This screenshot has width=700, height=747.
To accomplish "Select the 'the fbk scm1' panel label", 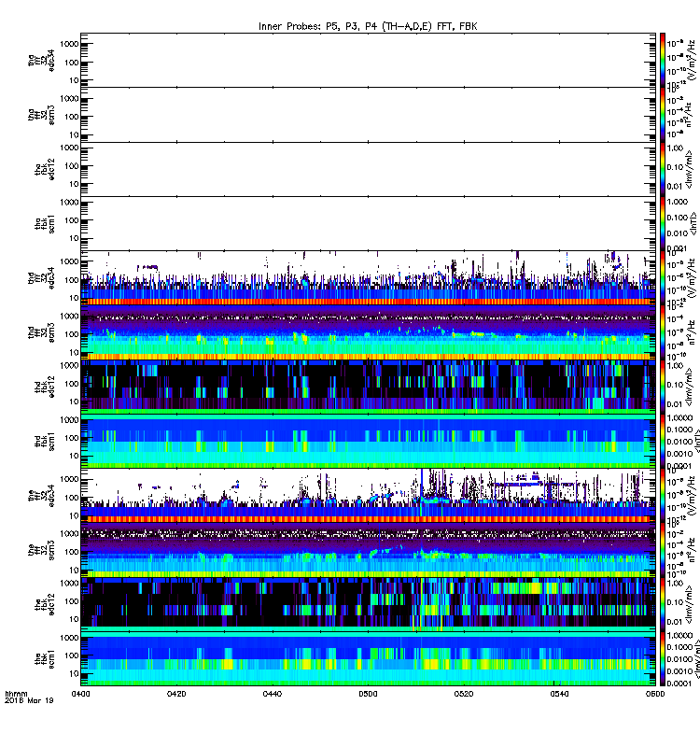I will tap(45, 659).
